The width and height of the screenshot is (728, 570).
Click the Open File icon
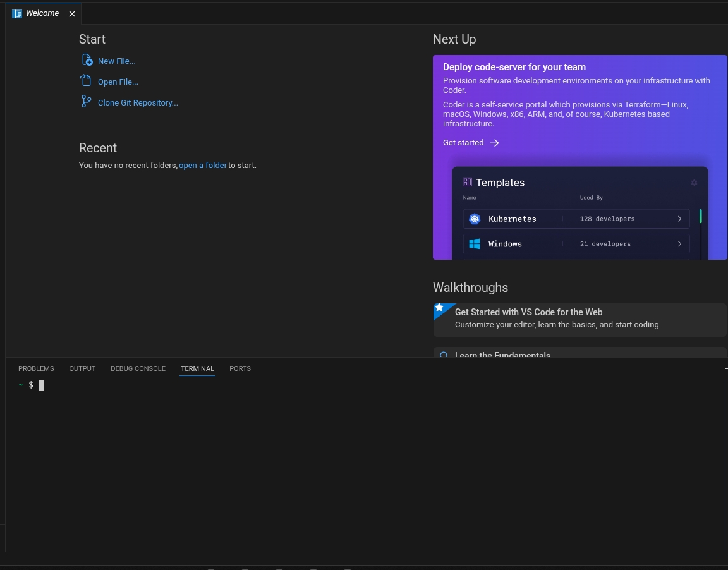[x=86, y=81]
